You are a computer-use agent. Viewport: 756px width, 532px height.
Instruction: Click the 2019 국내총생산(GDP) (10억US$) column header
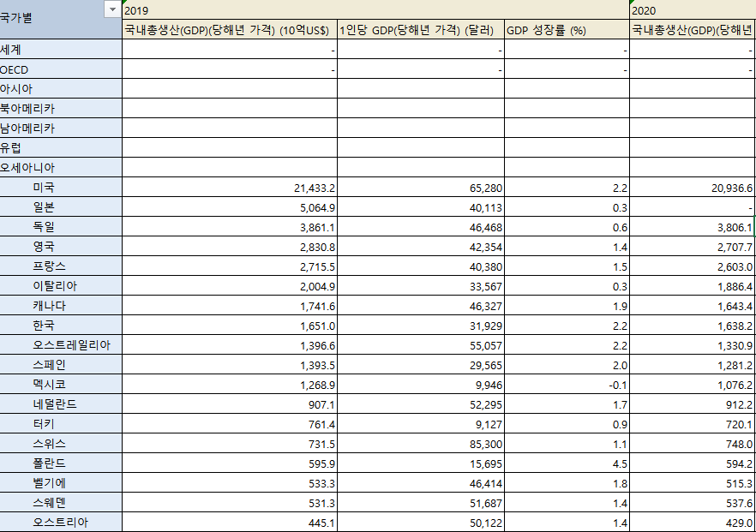point(230,30)
